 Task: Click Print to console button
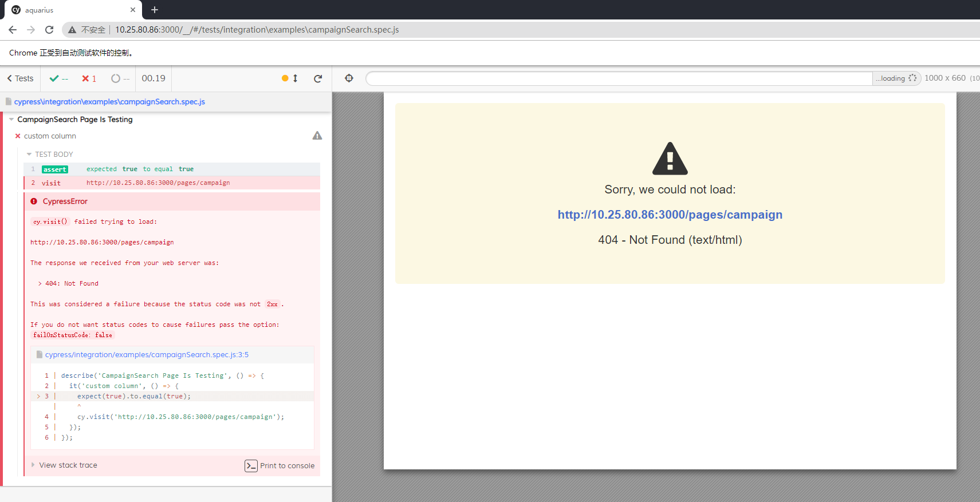(x=280, y=466)
